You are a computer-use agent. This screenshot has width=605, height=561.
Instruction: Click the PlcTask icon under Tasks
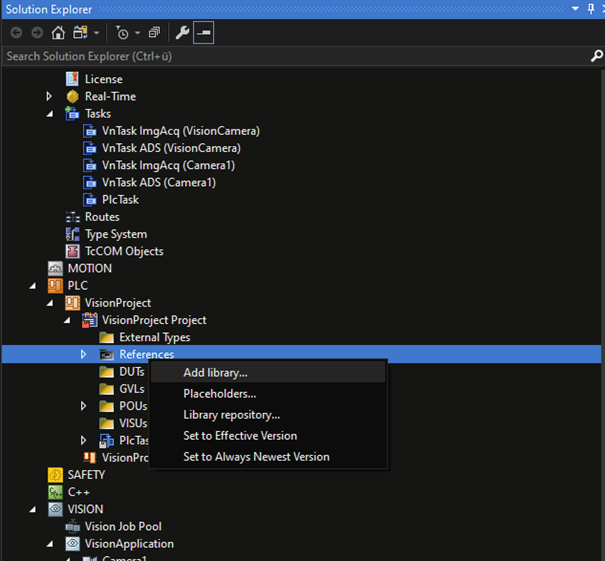click(90, 200)
